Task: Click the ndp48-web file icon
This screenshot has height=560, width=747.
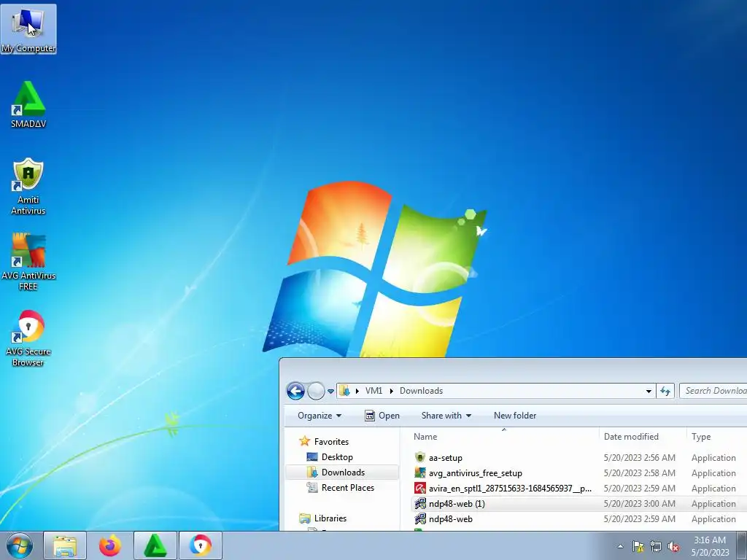Action: coord(419,518)
